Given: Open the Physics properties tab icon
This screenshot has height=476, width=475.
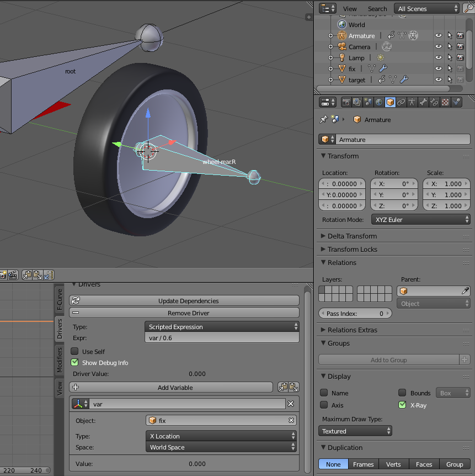Looking at the screenshot, I should pos(457,102).
